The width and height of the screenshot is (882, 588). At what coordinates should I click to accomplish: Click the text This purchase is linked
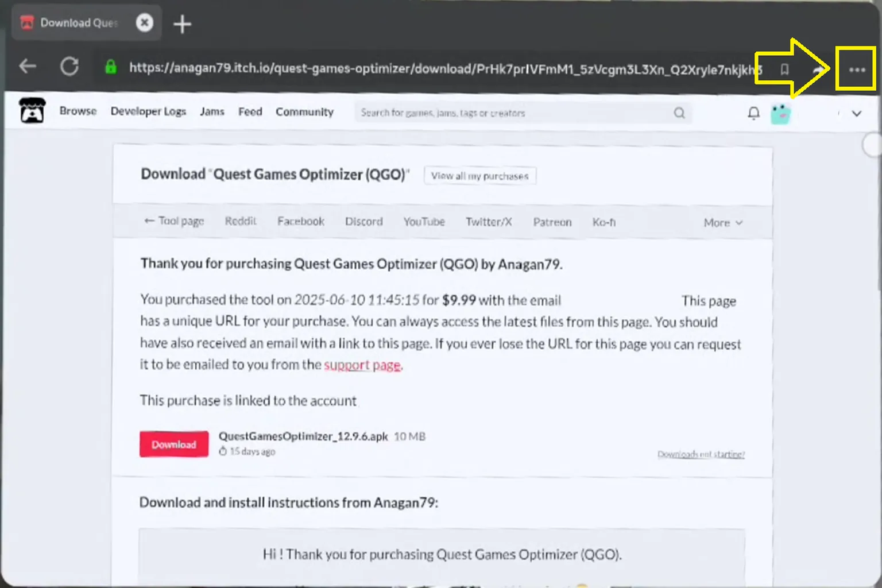[248, 400]
